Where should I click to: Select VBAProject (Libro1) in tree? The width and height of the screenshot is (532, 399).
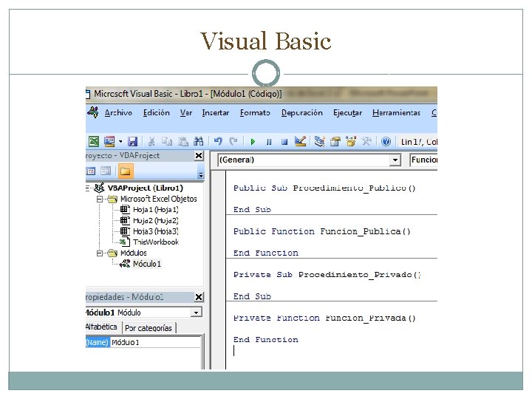(x=146, y=188)
